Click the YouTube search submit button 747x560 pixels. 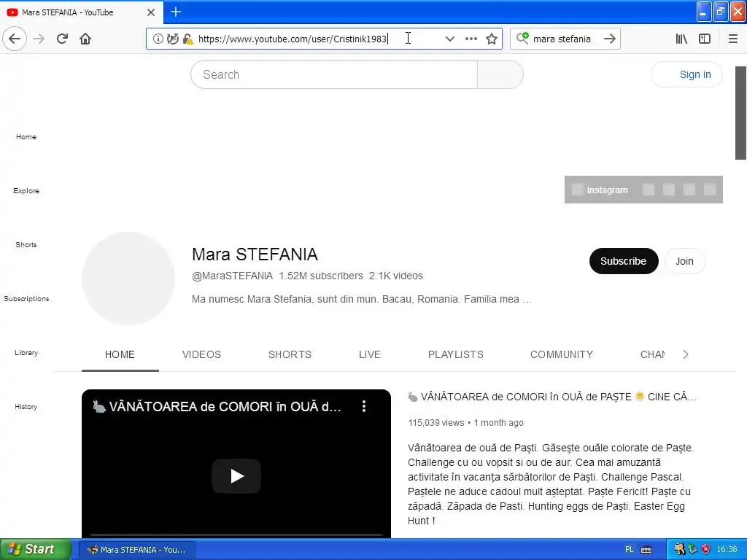(x=500, y=74)
